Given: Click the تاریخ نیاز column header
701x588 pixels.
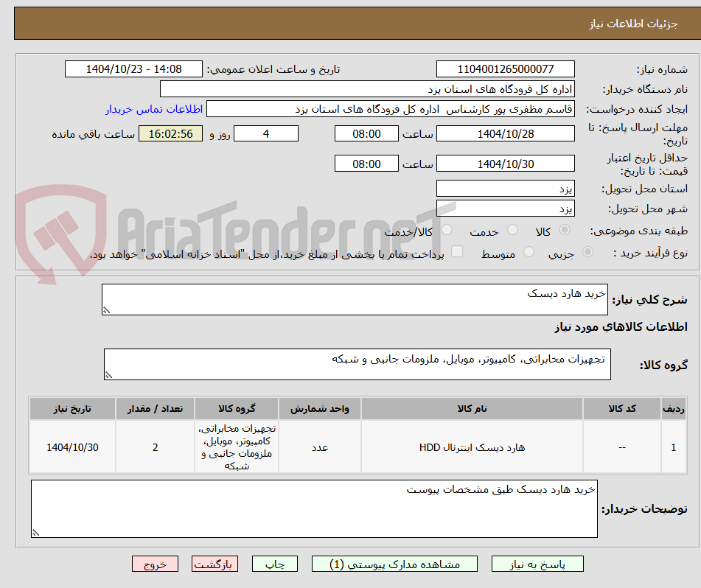Looking at the screenshot, I should (72, 408).
